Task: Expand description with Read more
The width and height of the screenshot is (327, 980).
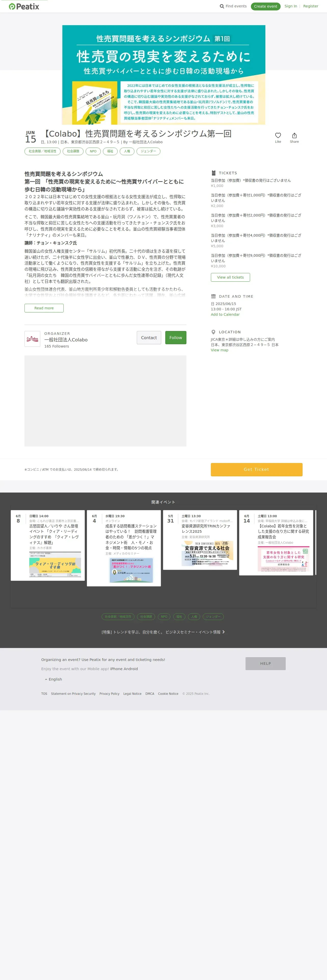Action: coord(44,308)
